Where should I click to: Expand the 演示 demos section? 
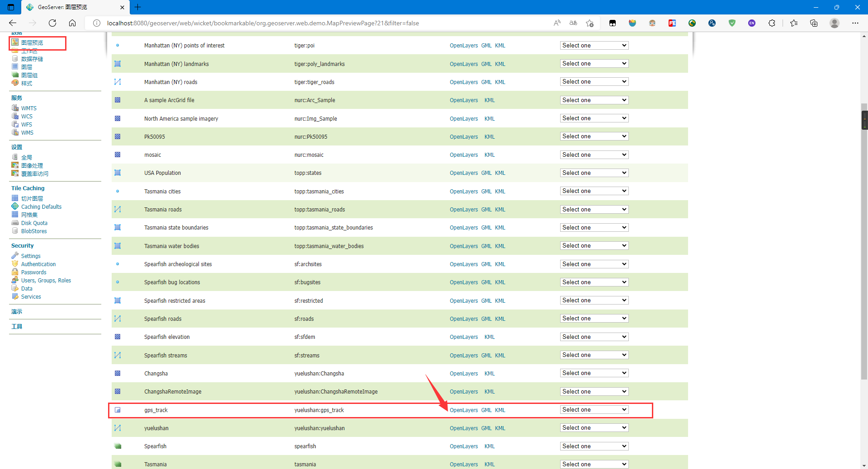(x=17, y=311)
